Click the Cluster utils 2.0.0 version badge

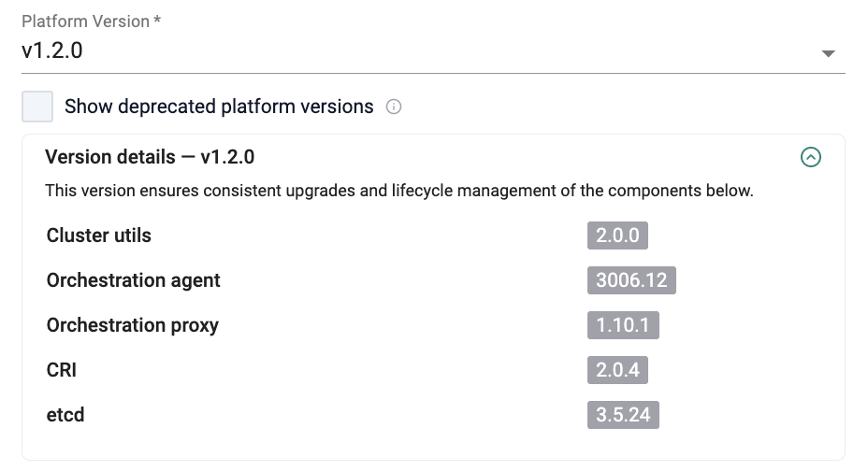(x=617, y=235)
